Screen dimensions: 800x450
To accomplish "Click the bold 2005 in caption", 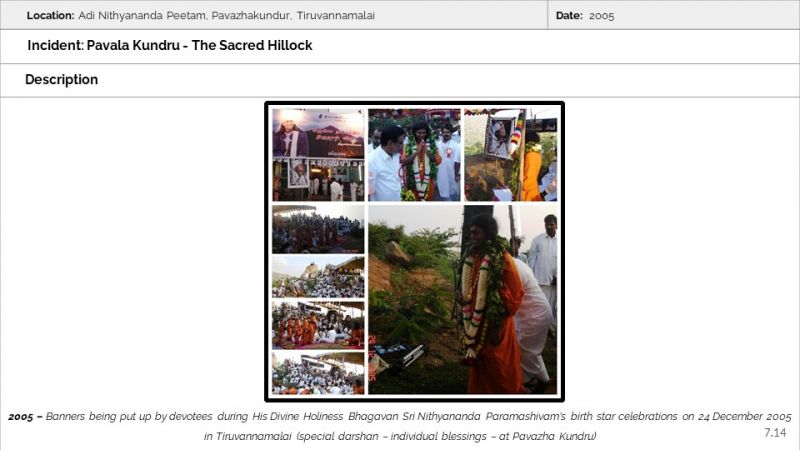I will 21,417.
